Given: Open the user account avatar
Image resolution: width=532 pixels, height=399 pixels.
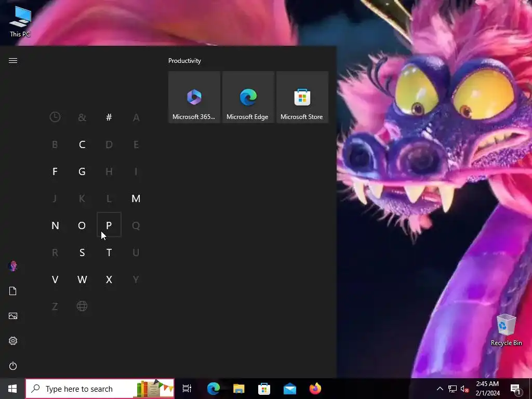Looking at the screenshot, I should pos(13,266).
